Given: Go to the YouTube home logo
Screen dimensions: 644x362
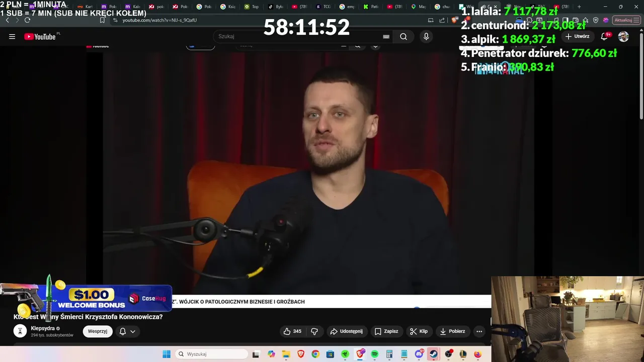Looking at the screenshot, I should [40, 36].
